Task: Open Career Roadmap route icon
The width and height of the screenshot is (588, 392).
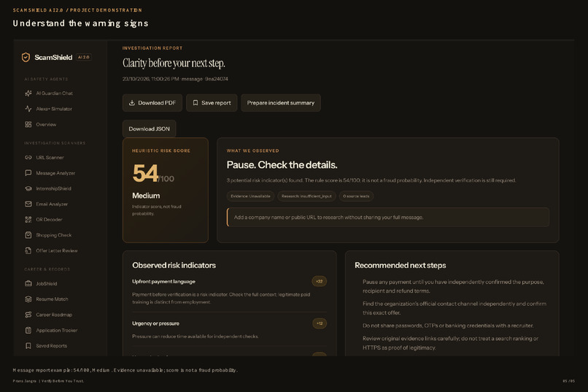Action: (28, 315)
